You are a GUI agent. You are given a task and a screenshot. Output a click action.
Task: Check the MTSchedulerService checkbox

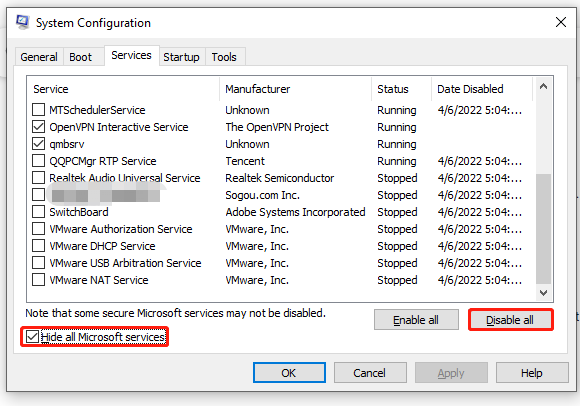point(38,110)
